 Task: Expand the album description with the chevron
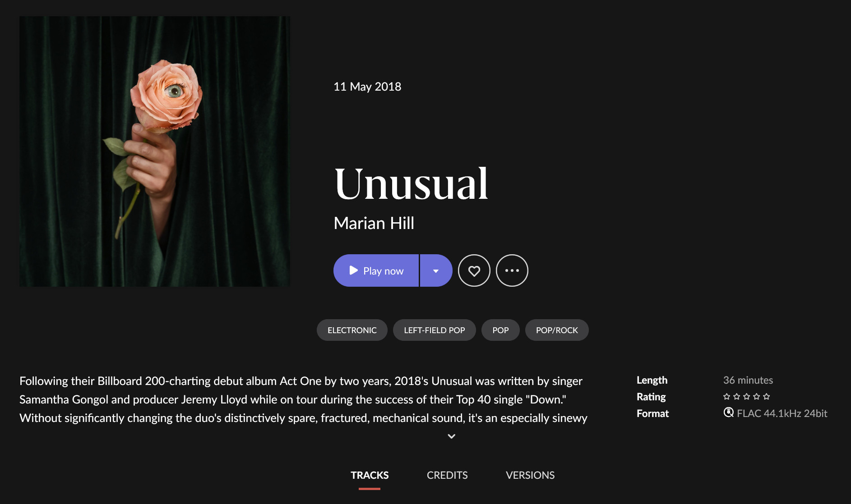coord(451,436)
